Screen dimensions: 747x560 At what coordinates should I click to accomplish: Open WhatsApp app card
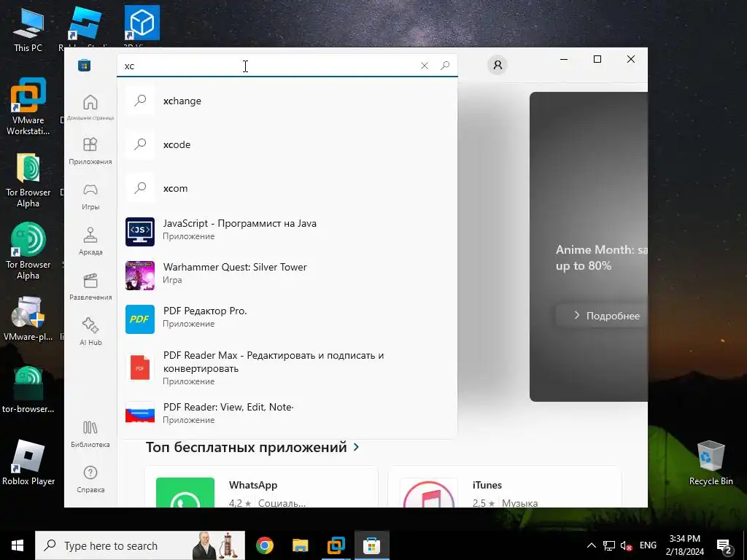pos(261,486)
